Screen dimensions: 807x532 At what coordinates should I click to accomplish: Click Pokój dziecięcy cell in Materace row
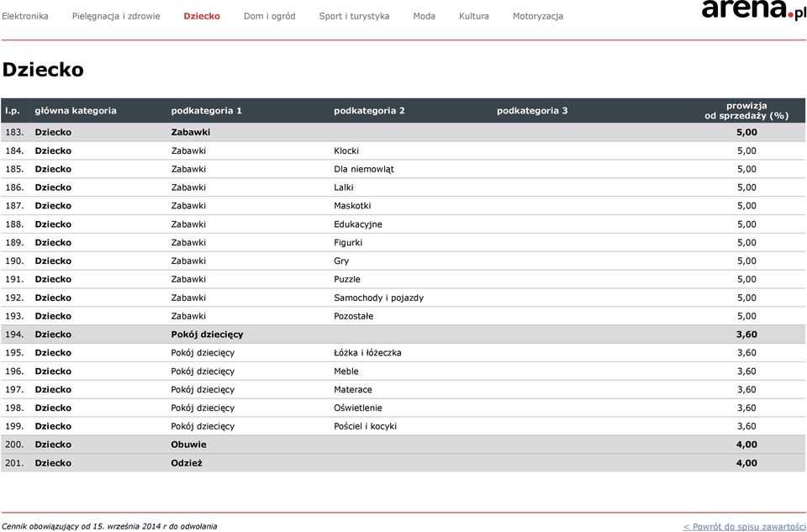click(203, 389)
